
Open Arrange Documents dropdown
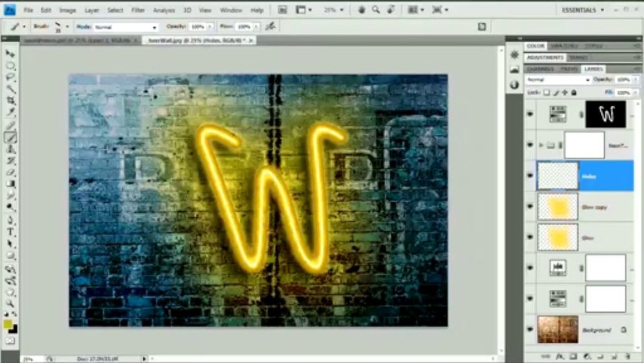tap(416, 10)
